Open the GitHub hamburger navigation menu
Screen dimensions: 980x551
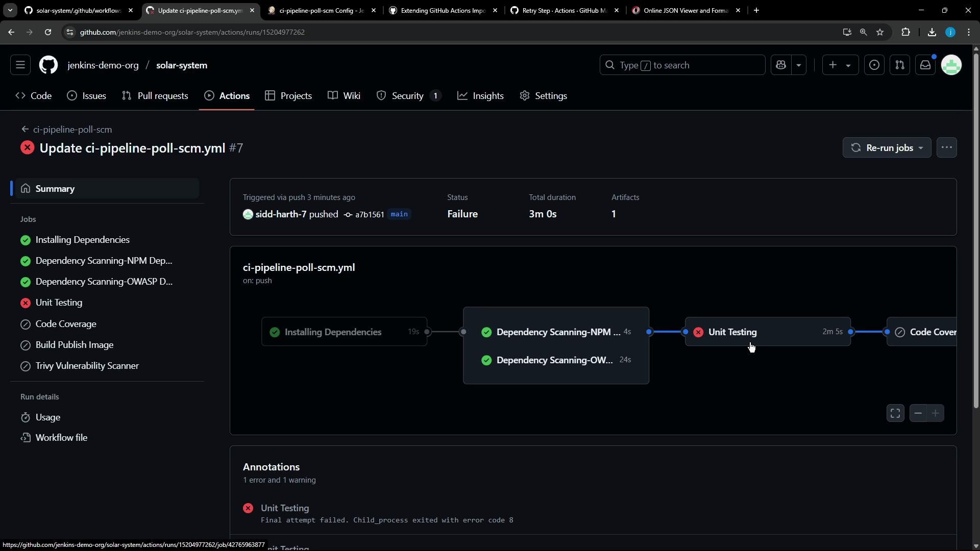click(20, 65)
